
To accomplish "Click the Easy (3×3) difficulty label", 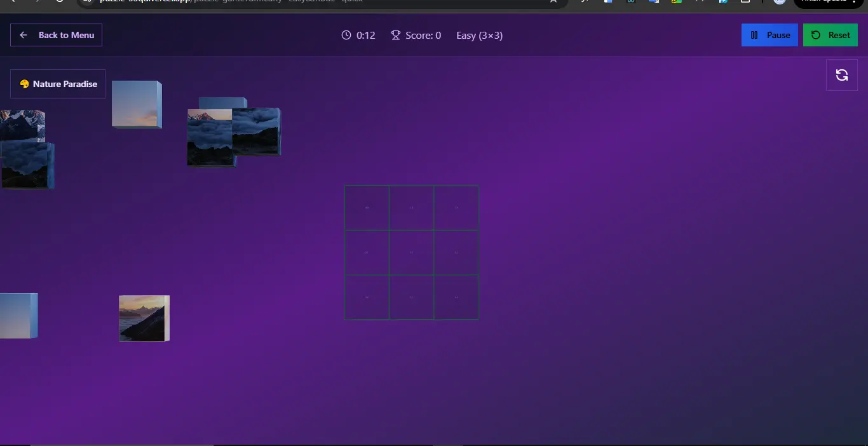I will [x=479, y=36].
